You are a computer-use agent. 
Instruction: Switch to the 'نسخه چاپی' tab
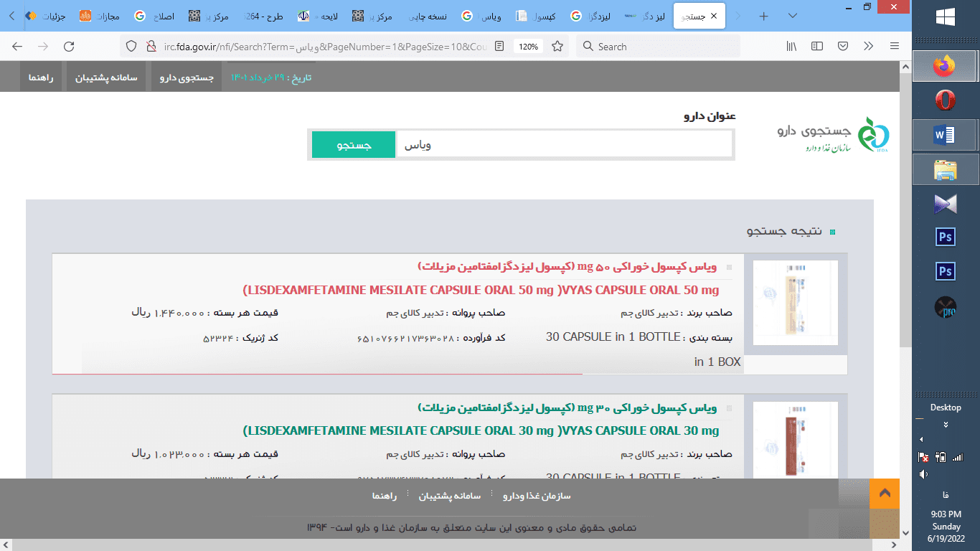tap(430, 16)
